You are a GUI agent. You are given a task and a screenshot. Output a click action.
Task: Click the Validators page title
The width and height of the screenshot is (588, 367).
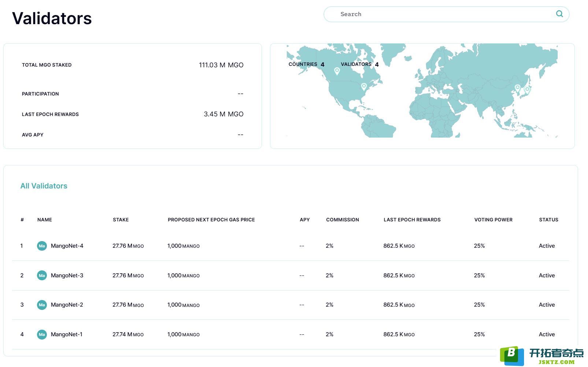pyautogui.click(x=52, y=18)
